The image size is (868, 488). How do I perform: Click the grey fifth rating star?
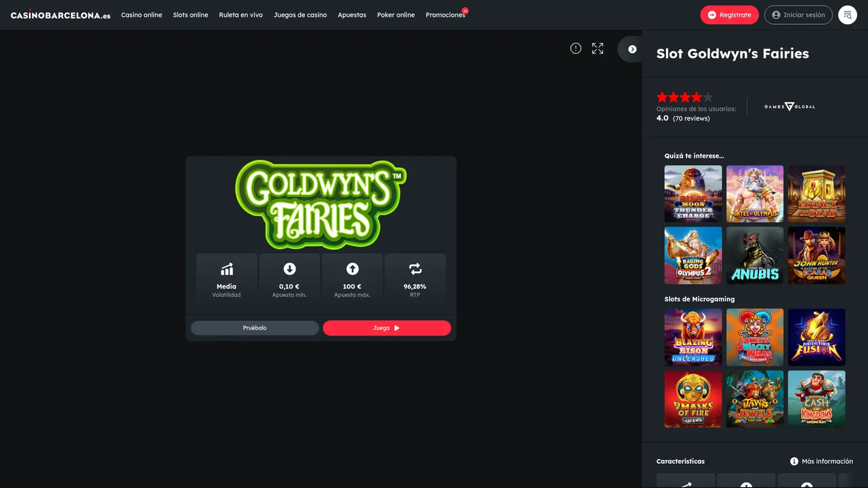[708, 97]
